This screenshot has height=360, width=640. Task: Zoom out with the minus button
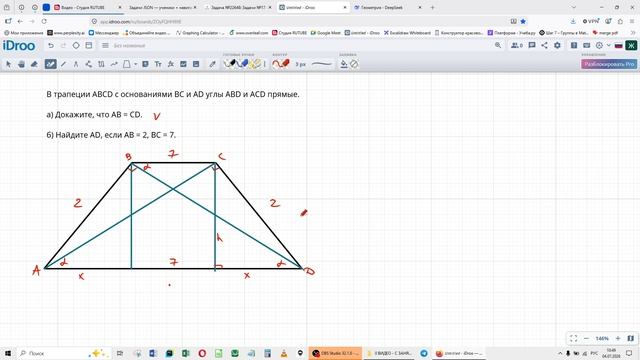tap(587, 338)
